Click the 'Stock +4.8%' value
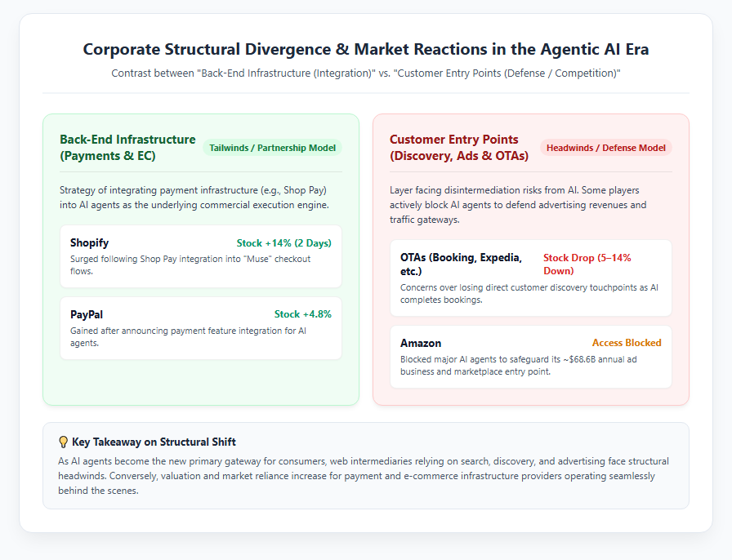 [x=302, y=314]
